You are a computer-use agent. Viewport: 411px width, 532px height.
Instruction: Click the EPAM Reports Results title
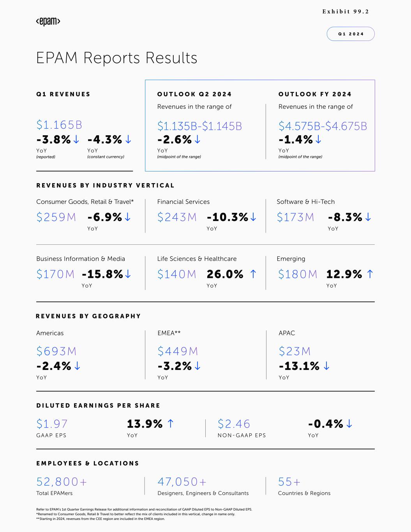tap(116, 58)
